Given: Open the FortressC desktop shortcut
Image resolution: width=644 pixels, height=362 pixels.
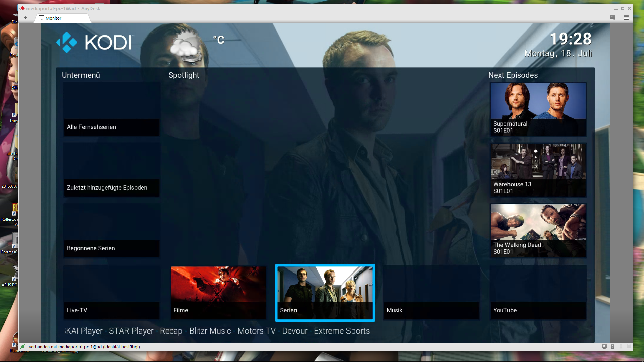Looking at the screenshot, I should point(10,244).
